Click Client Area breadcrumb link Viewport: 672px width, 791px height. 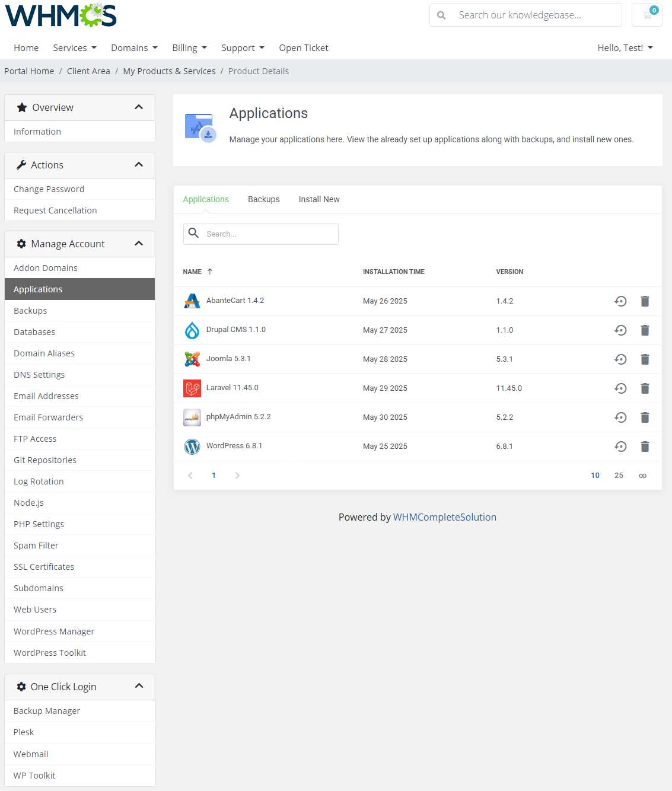pyautogui.click(x=88, y=71)
